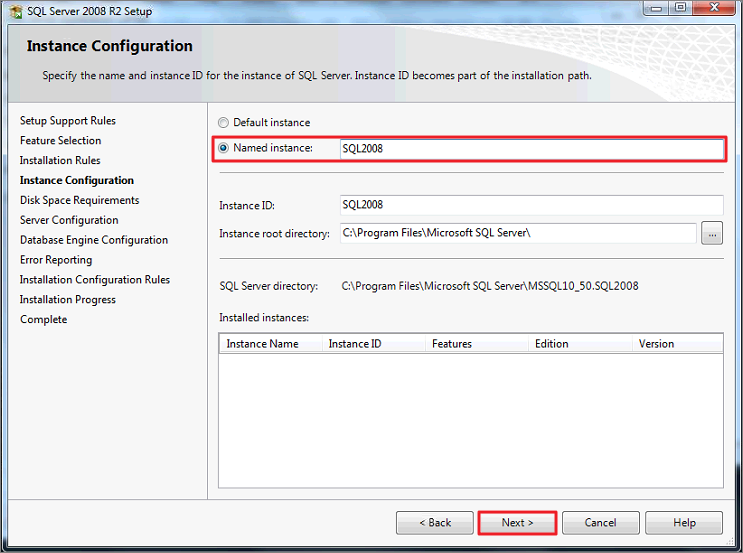743x553 pixels.
Task: Click the Version column header
Action: coord(677,344)
